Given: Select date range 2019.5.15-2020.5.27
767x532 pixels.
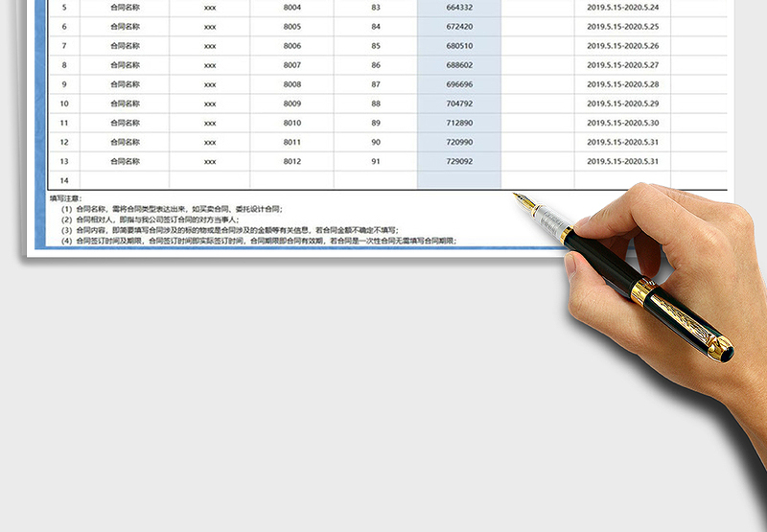Looking at the screenshot, I should point(622,65).
